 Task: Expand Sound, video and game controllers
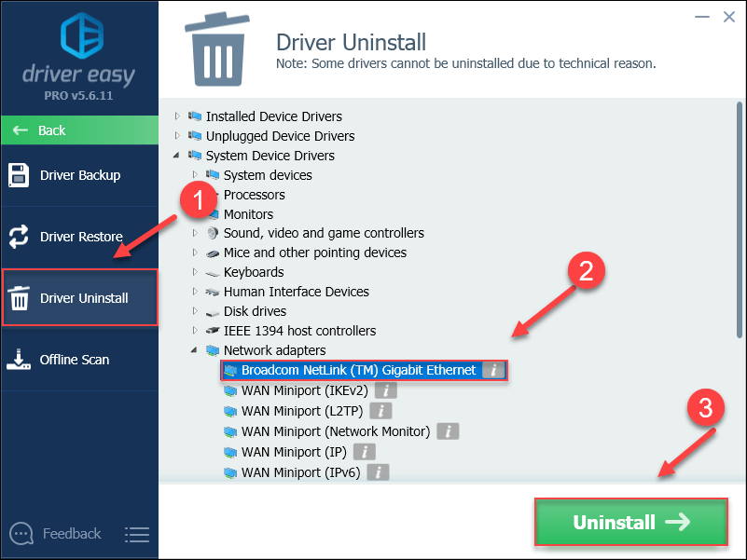point(195,233)
